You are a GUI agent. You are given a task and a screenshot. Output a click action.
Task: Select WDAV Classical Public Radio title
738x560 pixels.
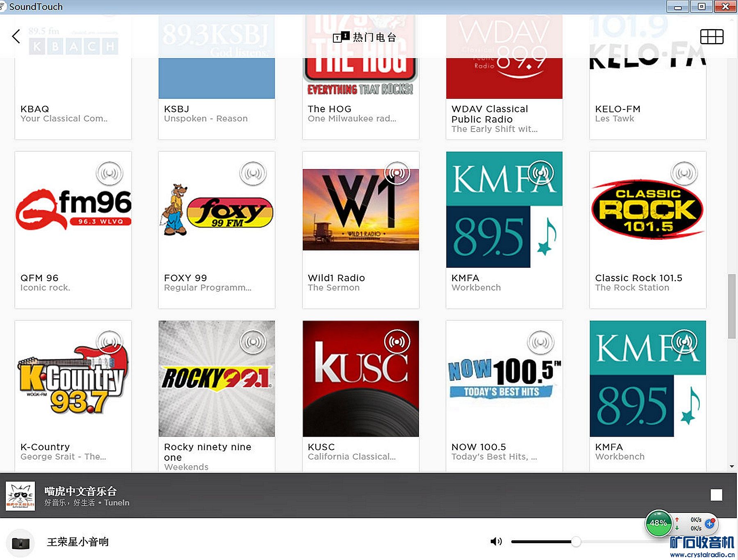coord(490,114)
